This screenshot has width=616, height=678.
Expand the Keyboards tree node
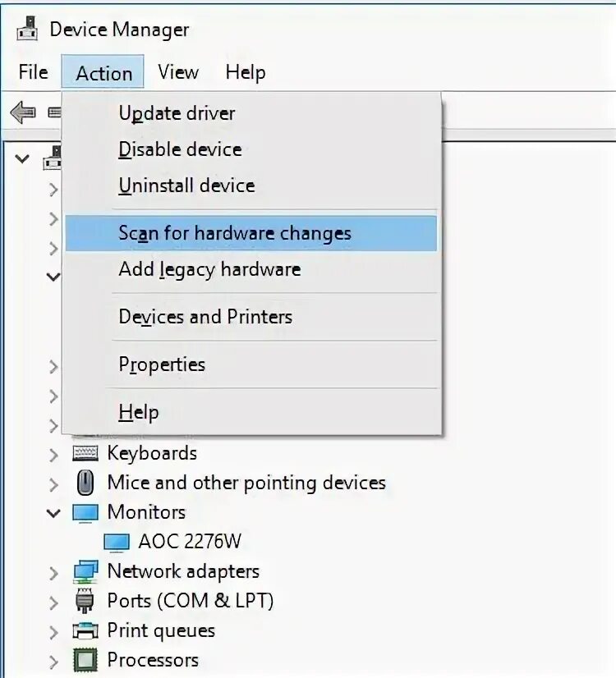pos(54,454)
